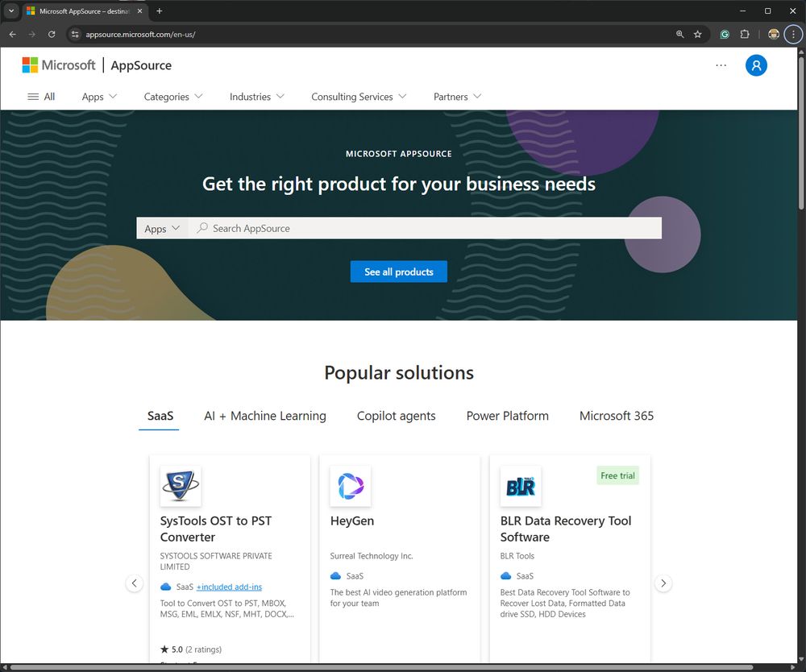806x672 pixels.
Task: Click the BLR Data Recovery Tool logo
Action: coord(521,486)
